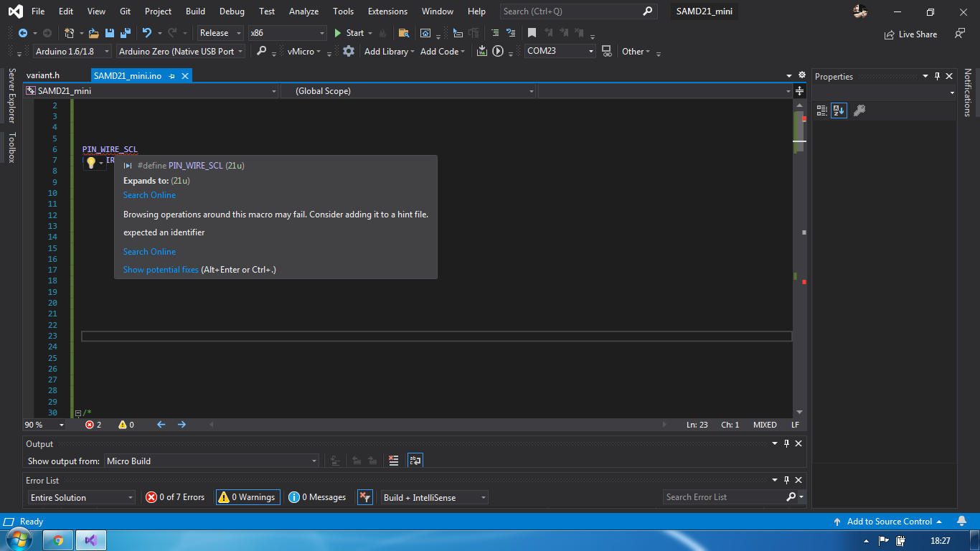Viewport: 980px width, 551px height.
Task: Open the File menu
Action: (x=38, y=11)
